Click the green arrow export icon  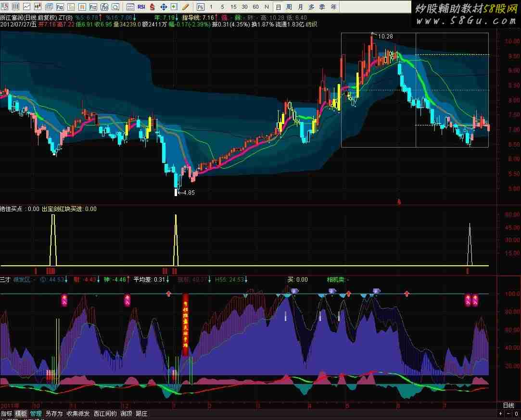pyautogui.click(x=175, y=7)
